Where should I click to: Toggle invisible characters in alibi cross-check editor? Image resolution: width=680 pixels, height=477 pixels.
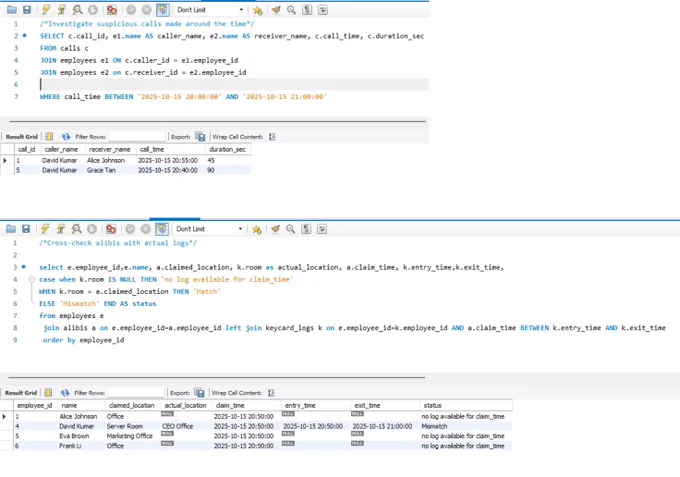[x=306, y=229]
